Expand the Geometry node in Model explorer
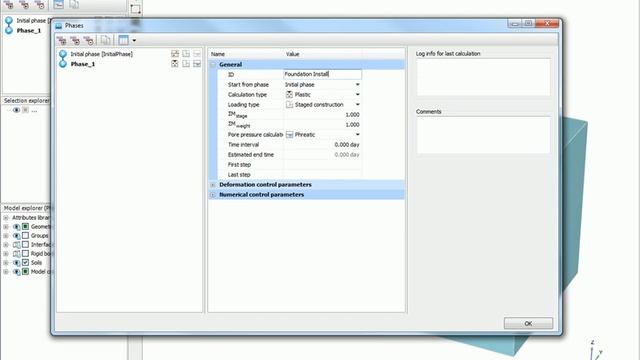Viewport: 640px width, 360px height. click(6, 227)
